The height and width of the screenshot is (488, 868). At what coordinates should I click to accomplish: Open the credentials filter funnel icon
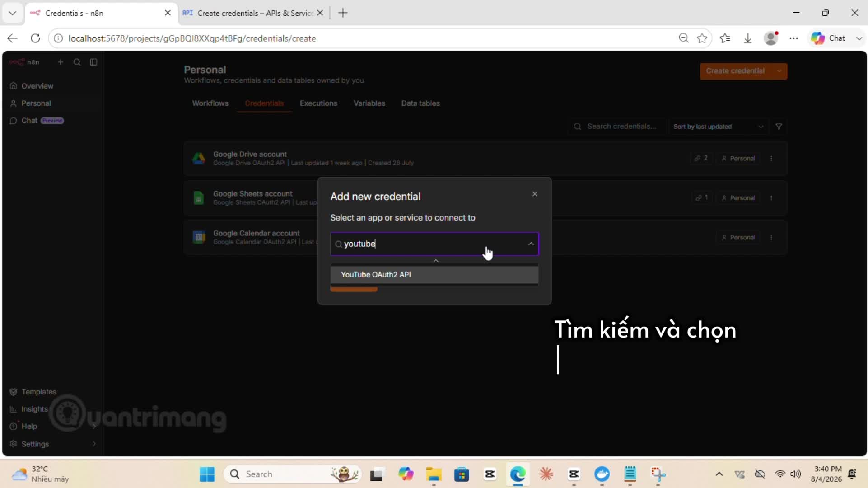click(779, 127)
